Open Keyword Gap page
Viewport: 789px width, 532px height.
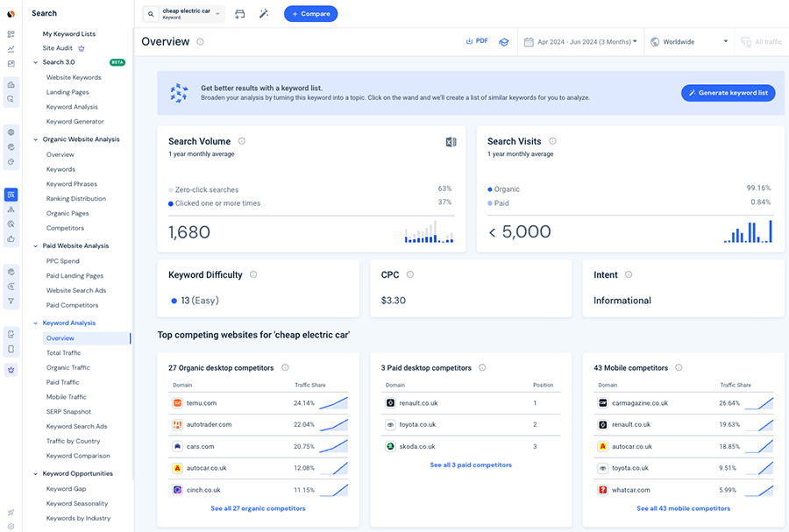point(66,489)
